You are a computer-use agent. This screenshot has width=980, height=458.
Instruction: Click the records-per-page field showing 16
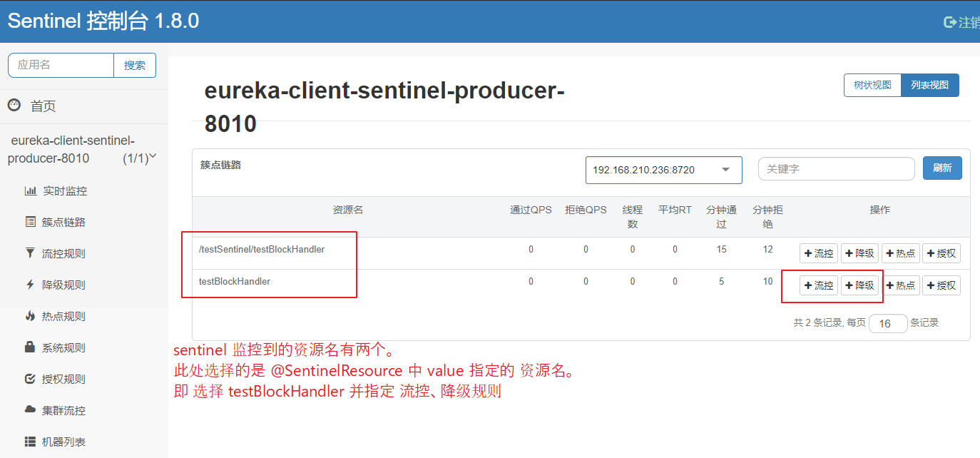click(x=888, y=323)
